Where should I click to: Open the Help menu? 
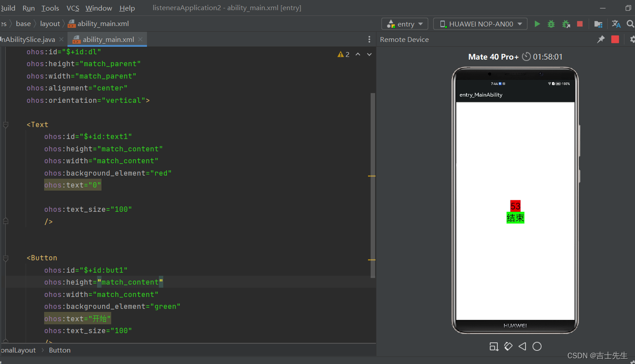pyautogui.click(x=127, y=8)
